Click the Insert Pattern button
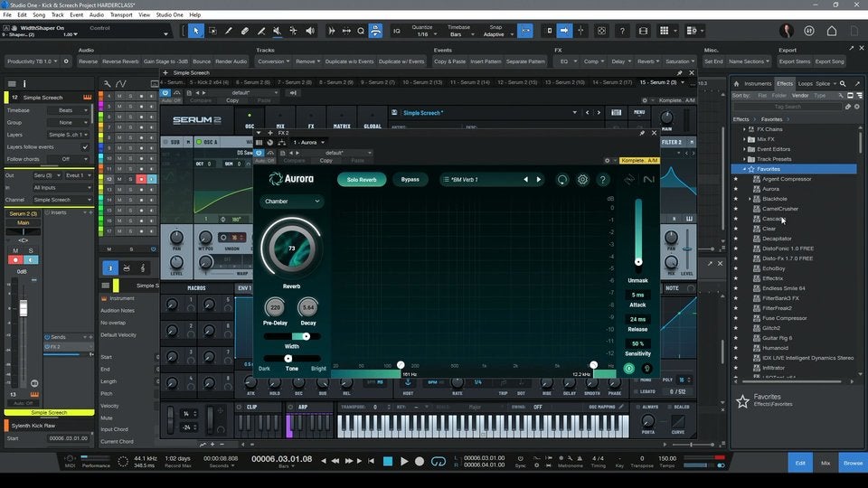868x488 pixels. pyautogui.click(x=486, y=61)
